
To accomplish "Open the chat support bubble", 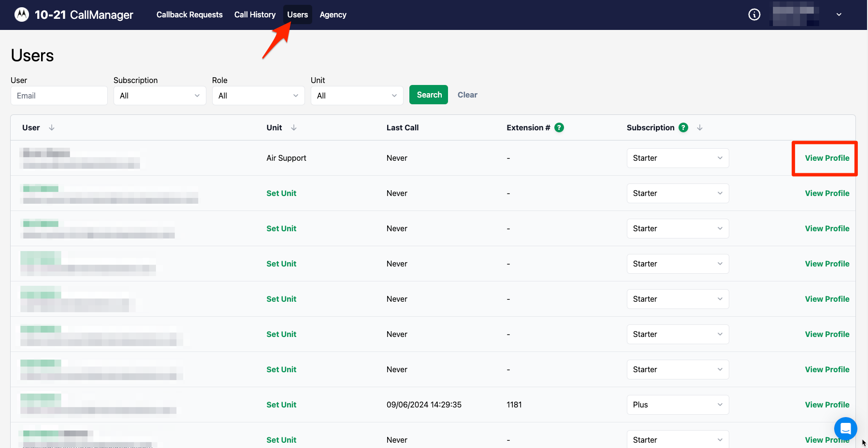I will point(845,428).
